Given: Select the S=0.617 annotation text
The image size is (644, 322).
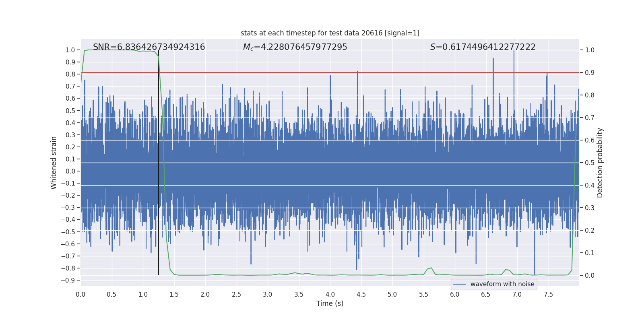Looking at the screenshot, I should [x=483, y=47].
